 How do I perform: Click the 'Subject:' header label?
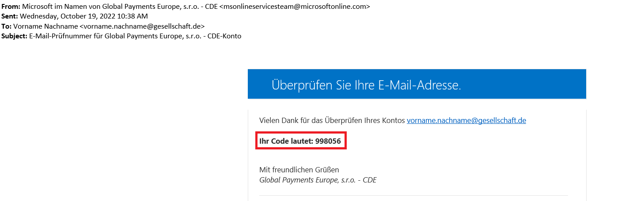point(14,36)
